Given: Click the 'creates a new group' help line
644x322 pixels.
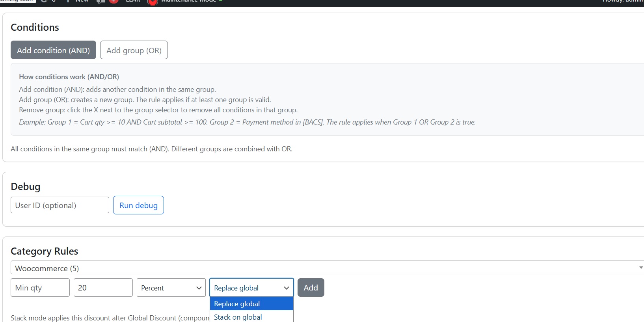Looking at the screenshot, I should [145, 99].
